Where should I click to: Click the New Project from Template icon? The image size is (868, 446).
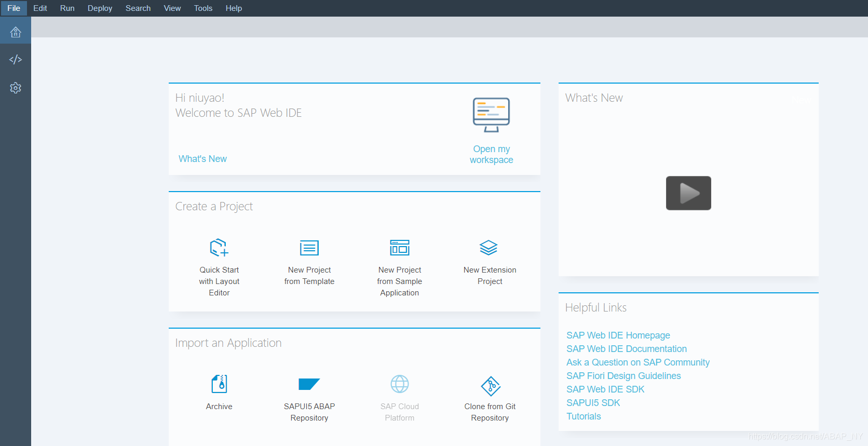coord(309,248)
